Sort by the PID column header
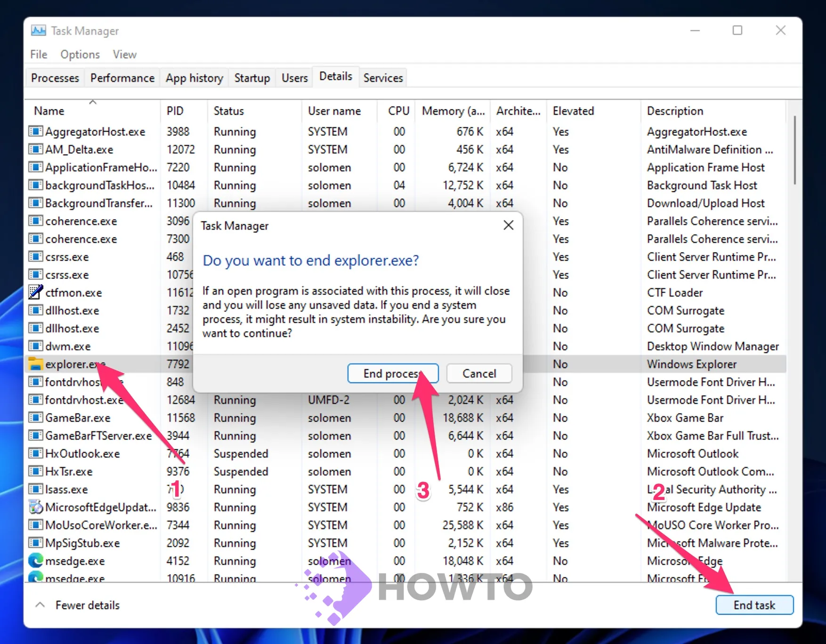The image size is (826, 644). tap(184, 111)
